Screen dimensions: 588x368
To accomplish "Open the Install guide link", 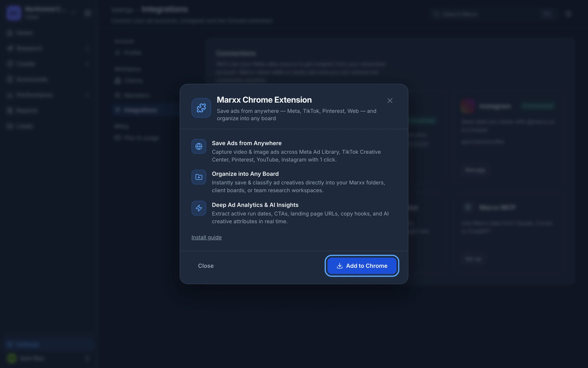I will tap(207, 237).
